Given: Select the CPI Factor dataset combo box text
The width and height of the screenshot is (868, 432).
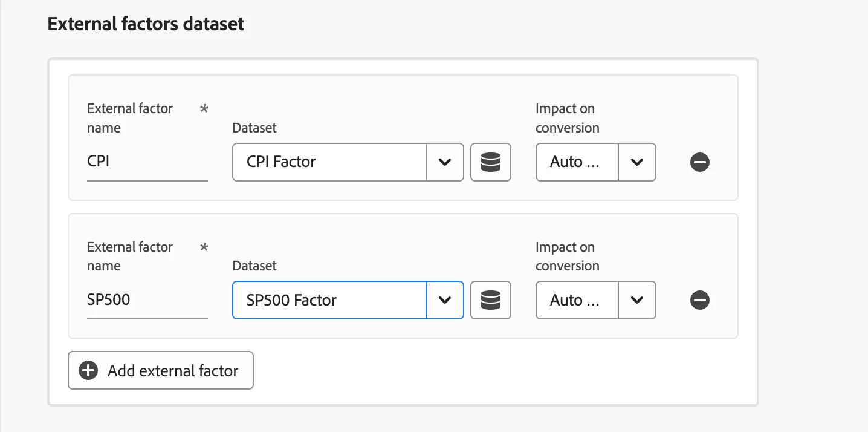Looking at the screenshot, I should pyautogui.click(x=329, y=162).
